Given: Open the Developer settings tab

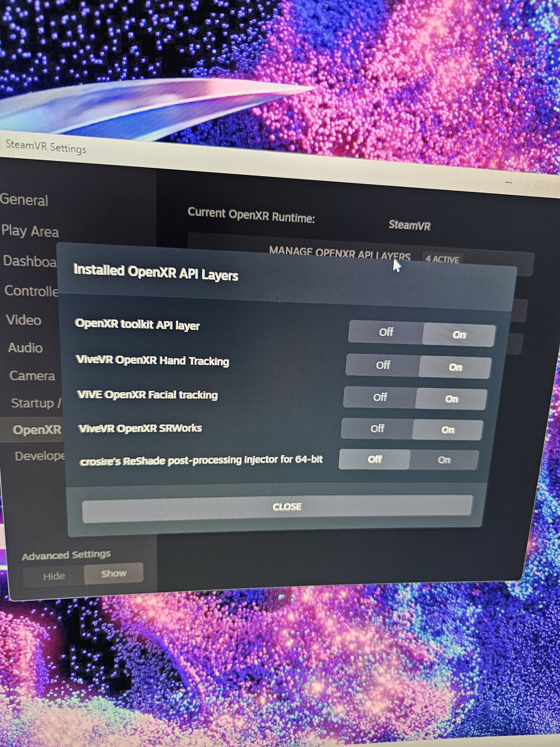Looking at the screenshot, I should [x=40, y=456].
